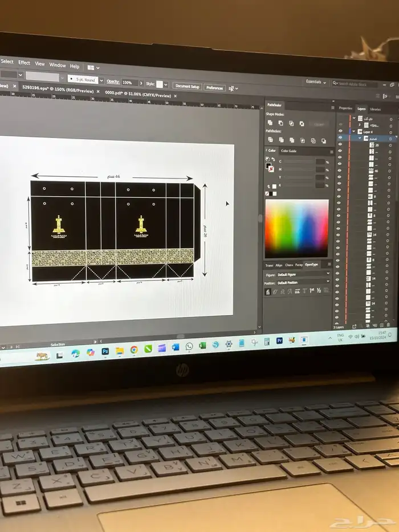Open the Position dropdown set to Default Position
Image resolution: width=399 pixels, height=532 pixels.
(303, 282)
